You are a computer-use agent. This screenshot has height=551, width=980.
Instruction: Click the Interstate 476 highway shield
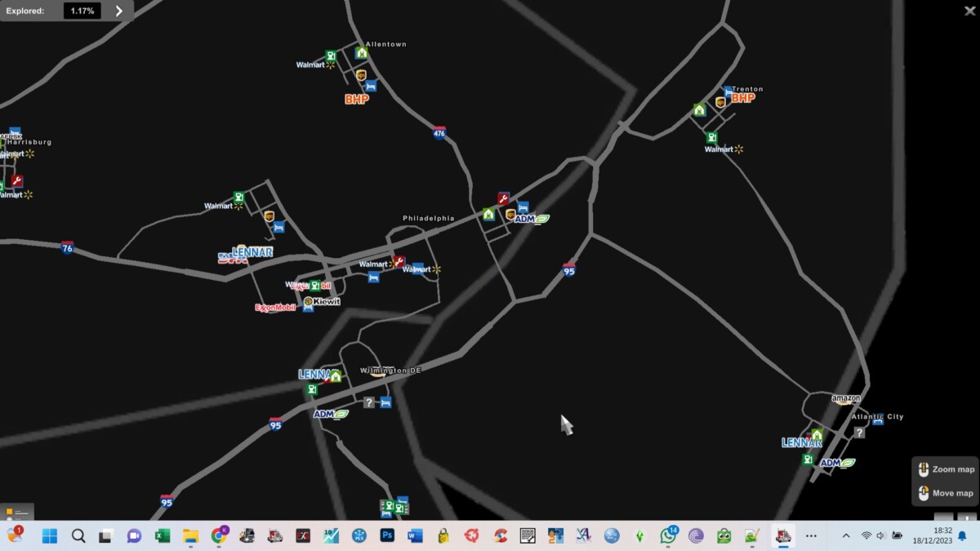point(439,133)
